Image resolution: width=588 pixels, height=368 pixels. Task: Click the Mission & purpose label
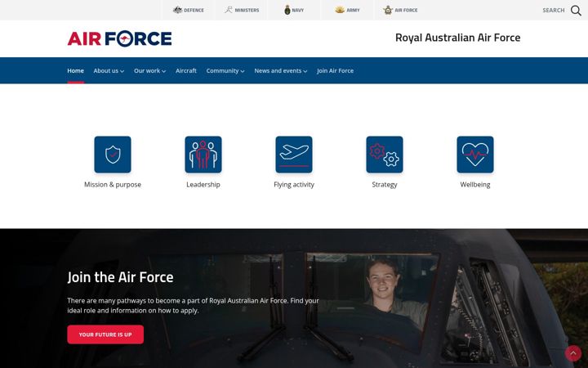pyautogui.click(x=113, y=184)
